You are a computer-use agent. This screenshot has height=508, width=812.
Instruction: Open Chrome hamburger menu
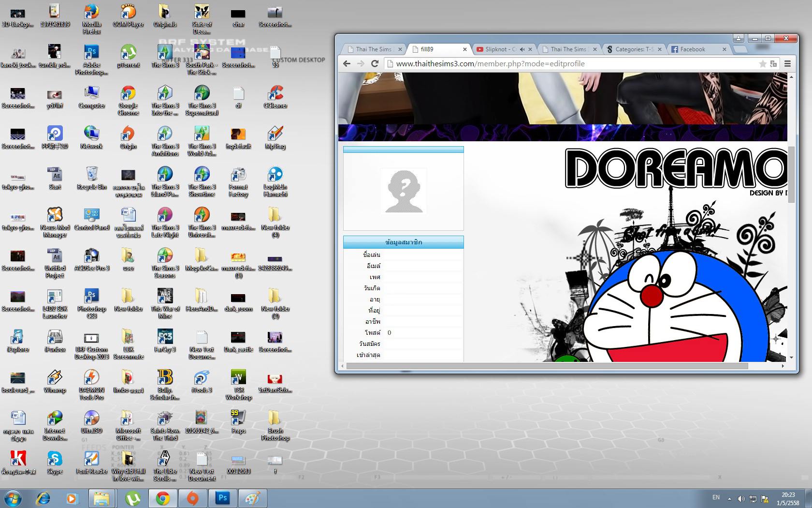tap(787, 63)
